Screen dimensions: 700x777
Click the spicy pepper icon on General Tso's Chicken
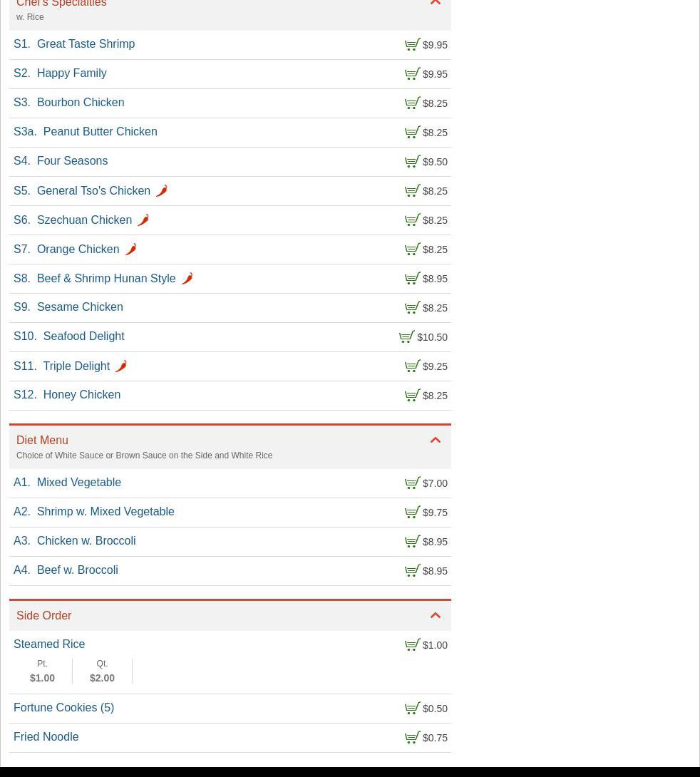coord(162,190)
